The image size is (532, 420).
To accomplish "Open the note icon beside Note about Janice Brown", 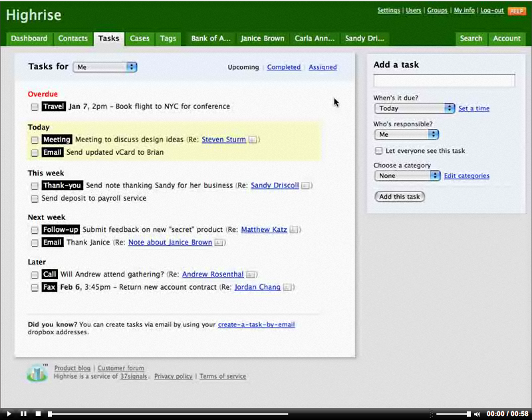I will (219, 243).
